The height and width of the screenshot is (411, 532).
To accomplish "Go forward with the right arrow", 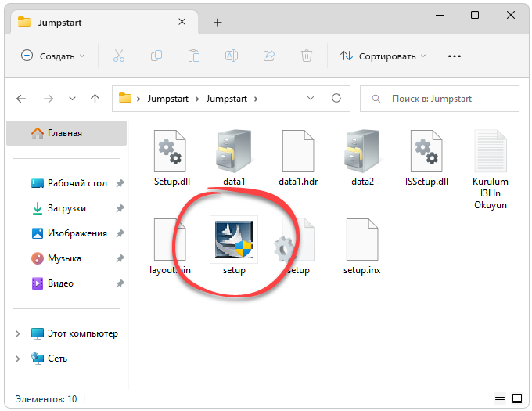I will (x=49, y=99).
